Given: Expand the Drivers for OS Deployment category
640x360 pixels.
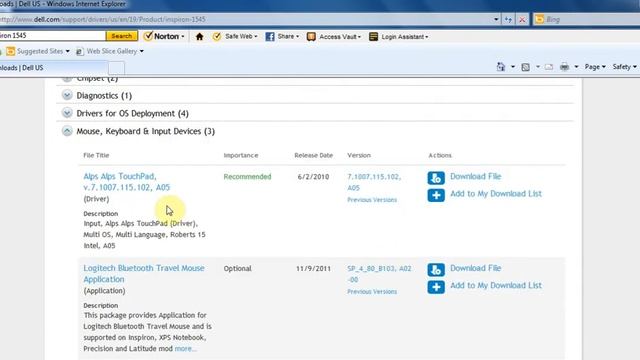Looking at the screenshot, I should click(x=67, y=113).
